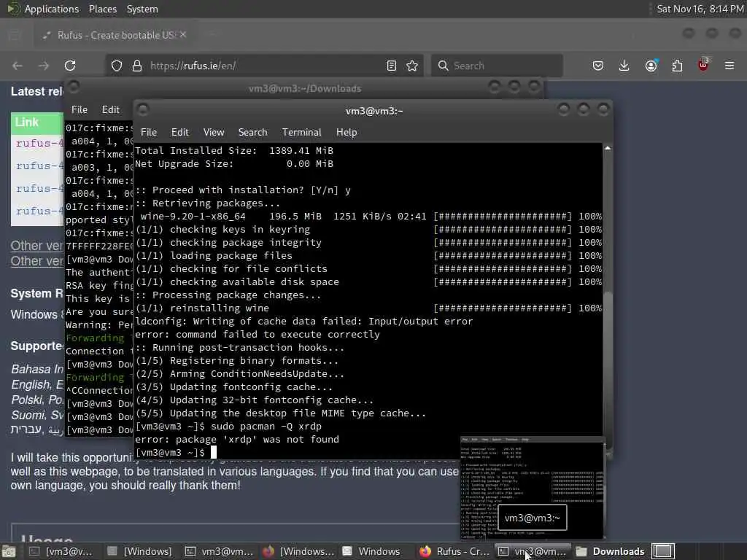The height and width of the screenshot is (560, 747).
Task: Switch to [Windows] taskbar entry
Action: [x=139, y=551]
